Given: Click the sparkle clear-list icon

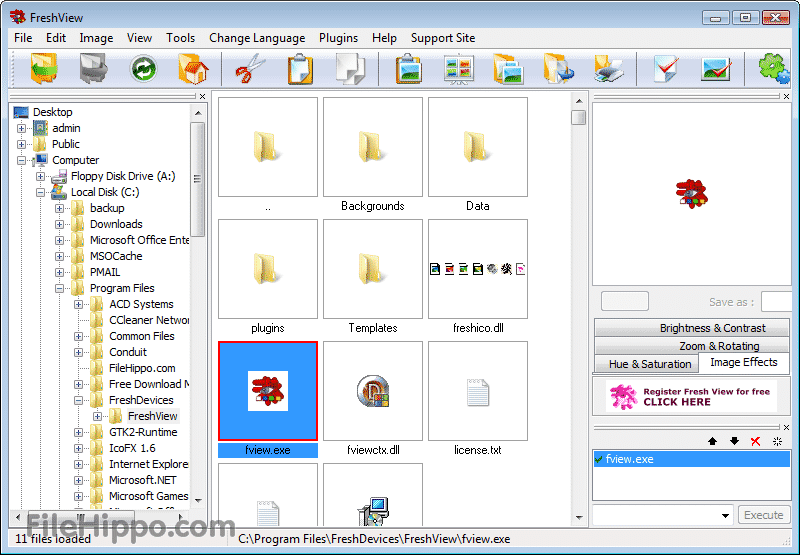Looking at the screenshot, I should click(x=777, y=441).
